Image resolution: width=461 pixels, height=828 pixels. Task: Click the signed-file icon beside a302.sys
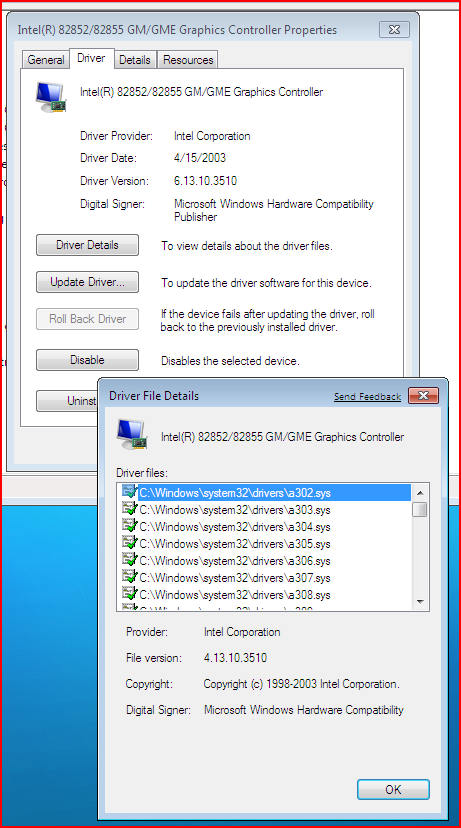click(129, 492)
